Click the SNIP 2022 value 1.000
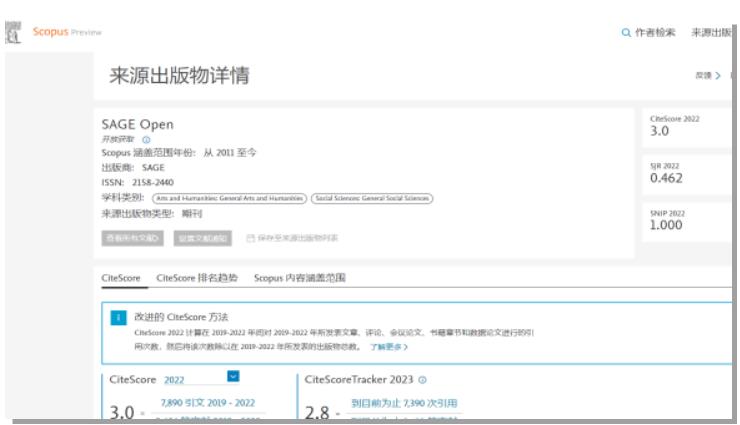740x425 pixels. 666,225
